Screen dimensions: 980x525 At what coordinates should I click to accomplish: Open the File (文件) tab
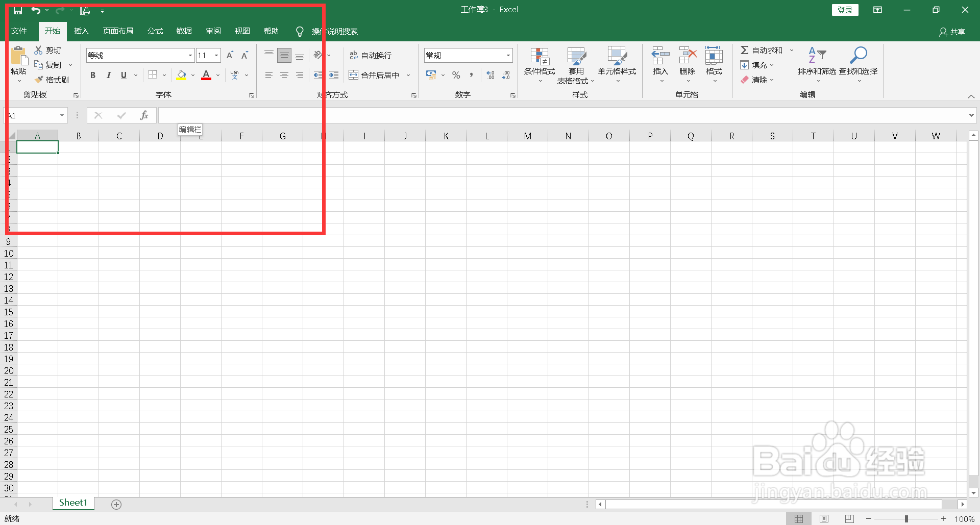tap(19, 31)
